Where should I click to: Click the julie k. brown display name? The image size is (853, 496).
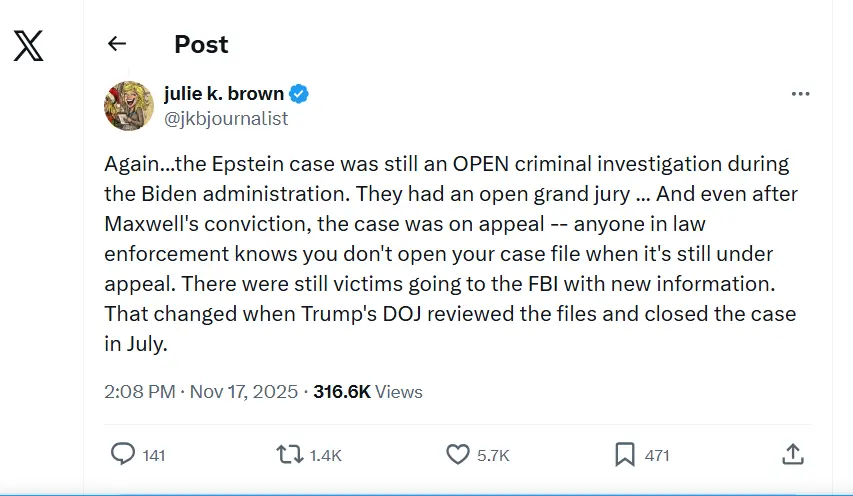(223, 94)
